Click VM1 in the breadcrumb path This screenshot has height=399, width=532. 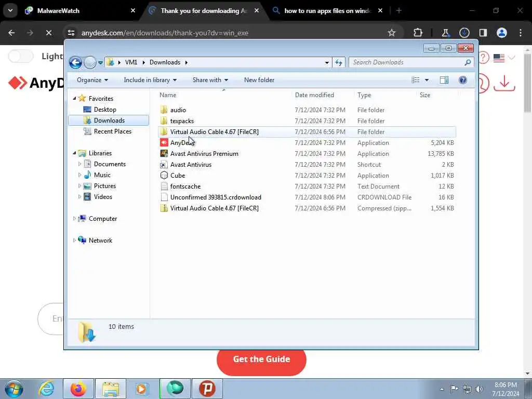(131, 62)
